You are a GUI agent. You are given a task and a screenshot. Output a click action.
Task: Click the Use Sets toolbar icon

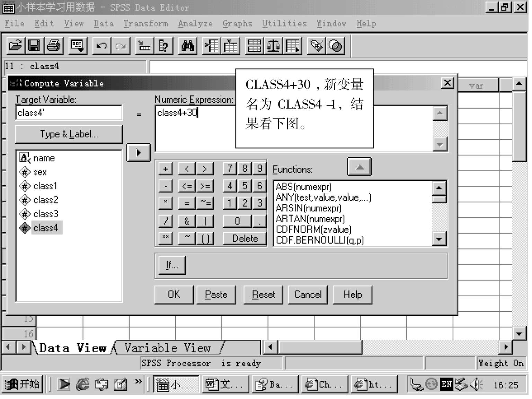(336, 46)
